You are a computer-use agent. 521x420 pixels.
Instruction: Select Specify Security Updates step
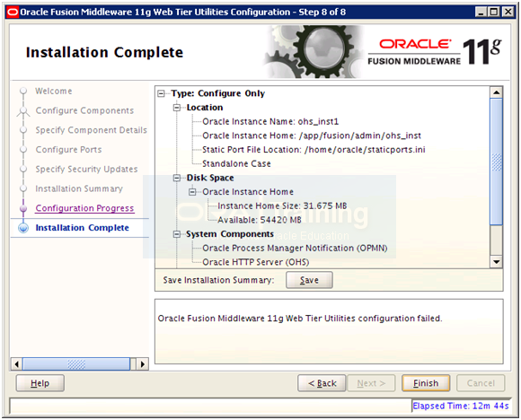(86, 170)
